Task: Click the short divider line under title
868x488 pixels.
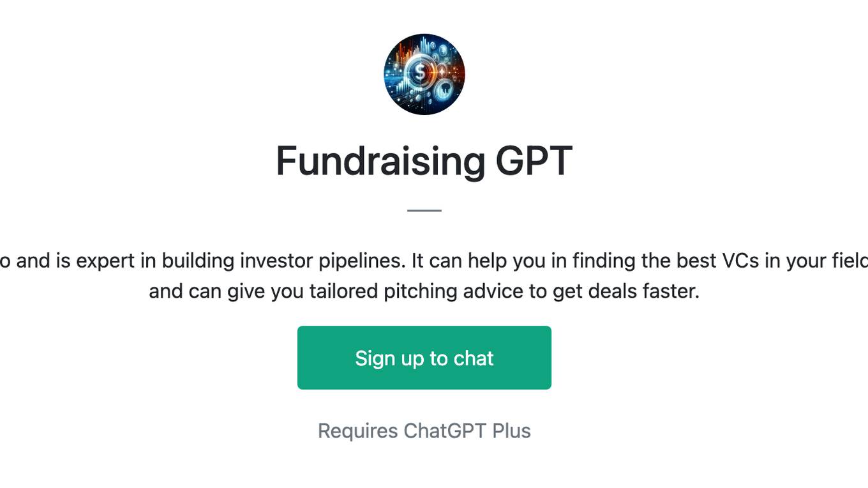Action: click(x=424, y=210)
